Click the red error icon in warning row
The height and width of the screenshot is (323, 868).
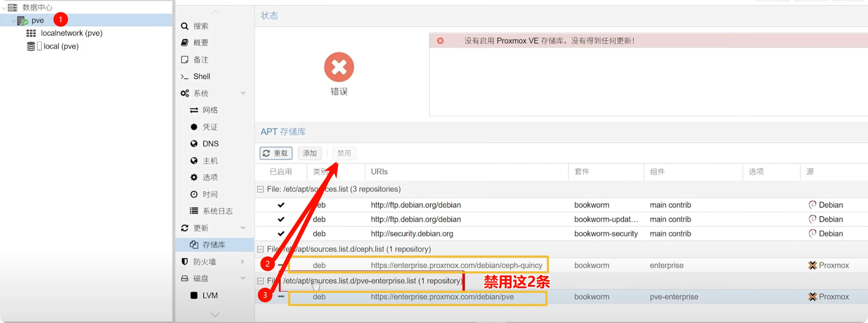[x=440, y=41]
